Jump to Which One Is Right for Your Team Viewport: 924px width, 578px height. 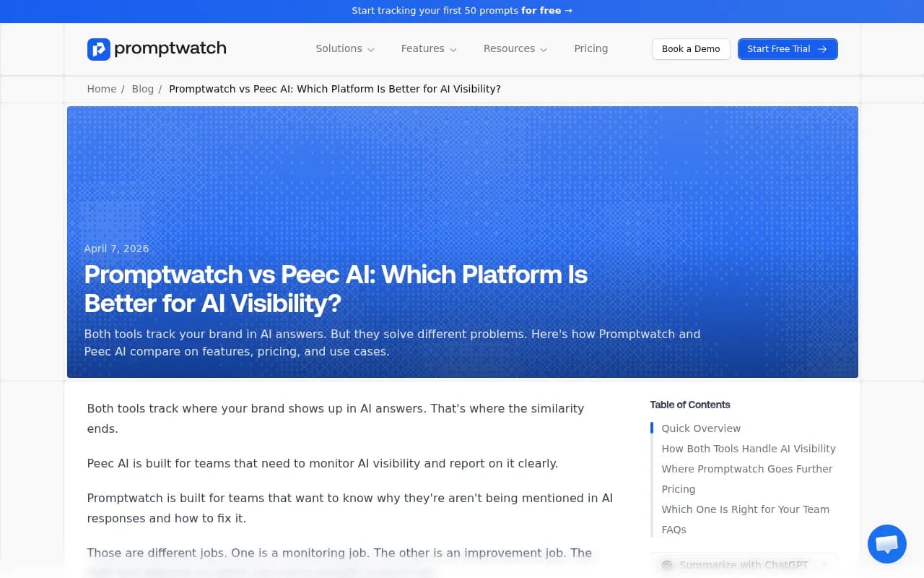746,509
